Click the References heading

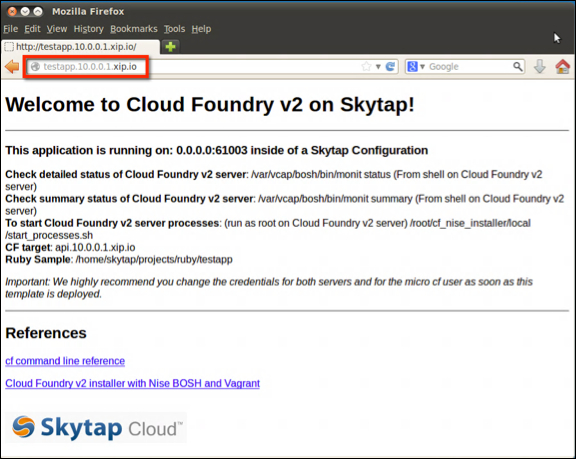point(46,333)
